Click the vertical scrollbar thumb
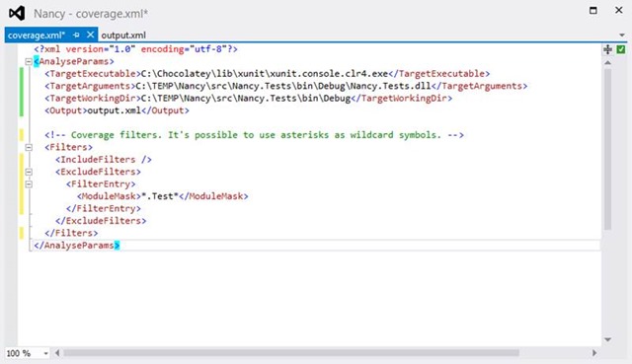The image size is (632, 364). [608, 149]
